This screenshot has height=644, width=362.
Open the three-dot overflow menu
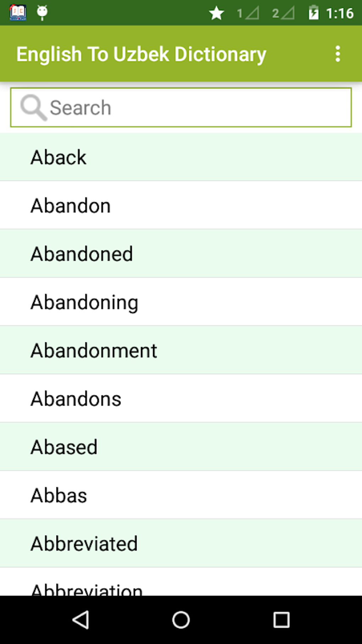click(x=337, y=54)
